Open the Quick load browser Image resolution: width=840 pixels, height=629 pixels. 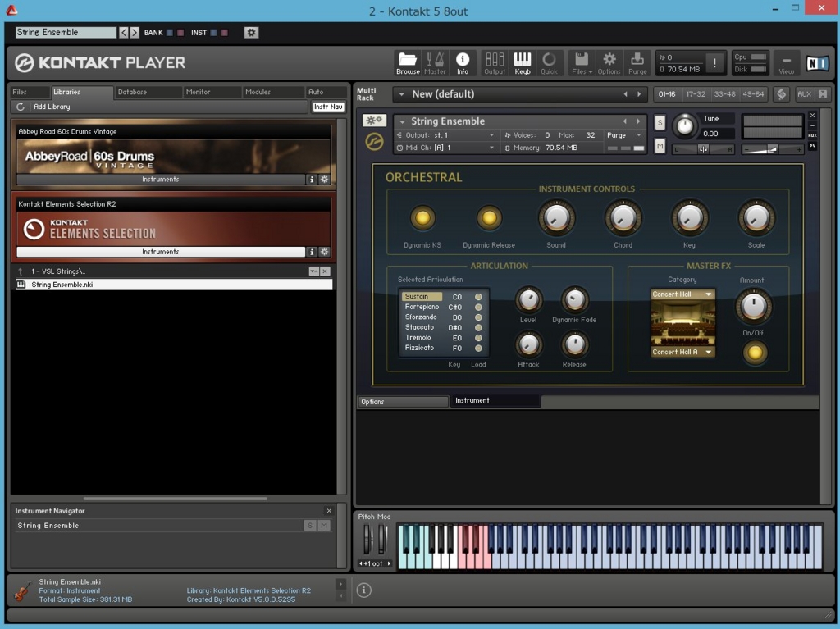click(x=549, y=63)
